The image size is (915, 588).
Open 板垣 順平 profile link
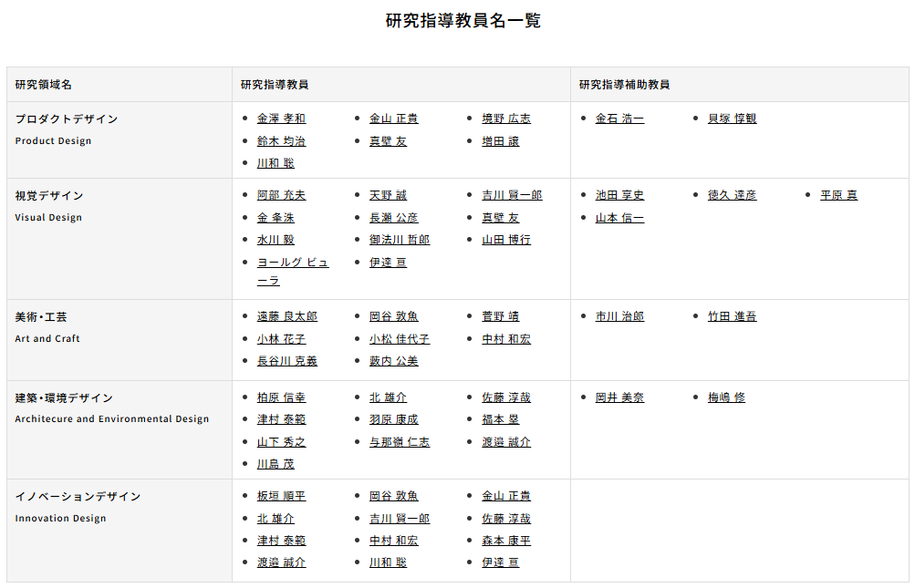click(281, 496)
